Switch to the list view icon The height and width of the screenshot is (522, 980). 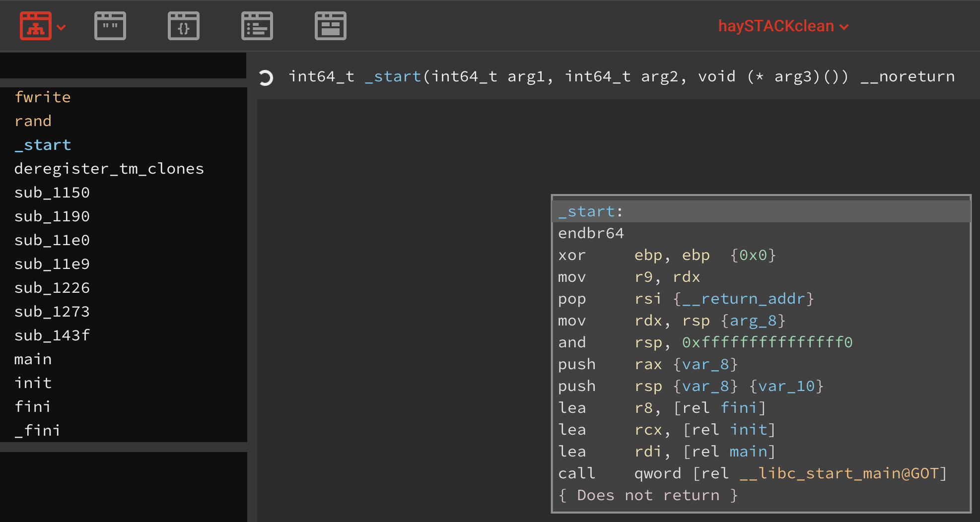(257, 26)
